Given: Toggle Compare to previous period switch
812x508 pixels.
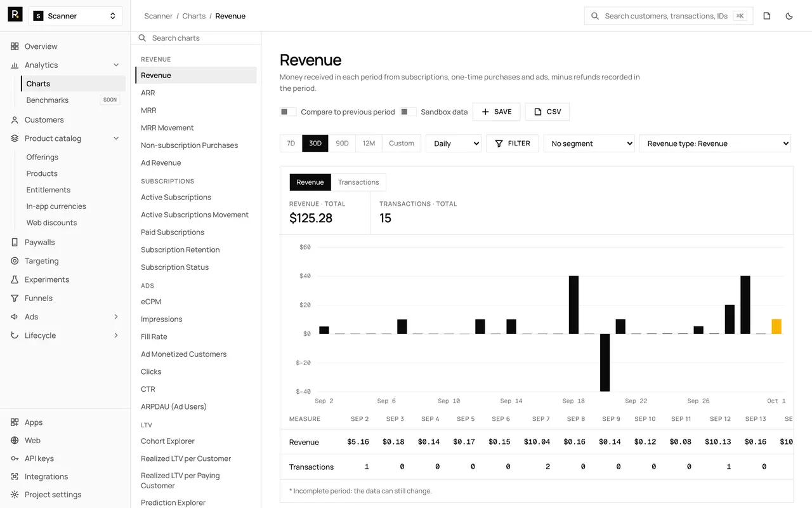Looking at the screenshot, I should [288, 112].
